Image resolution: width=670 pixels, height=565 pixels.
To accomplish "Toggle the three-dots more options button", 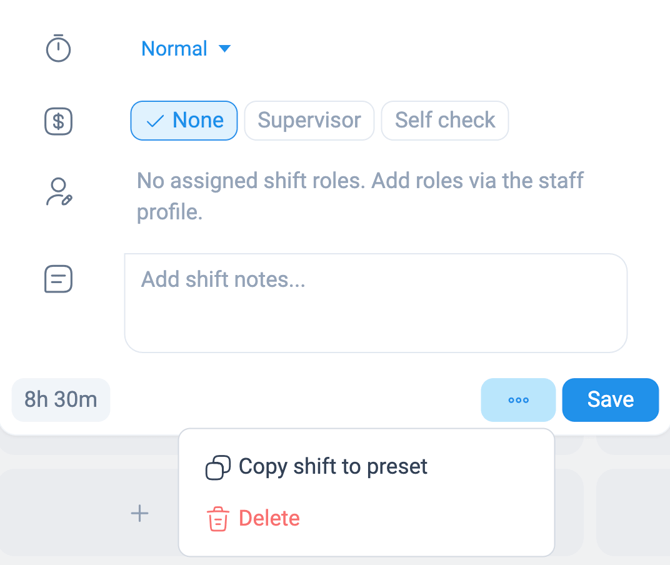I will 518,400.
